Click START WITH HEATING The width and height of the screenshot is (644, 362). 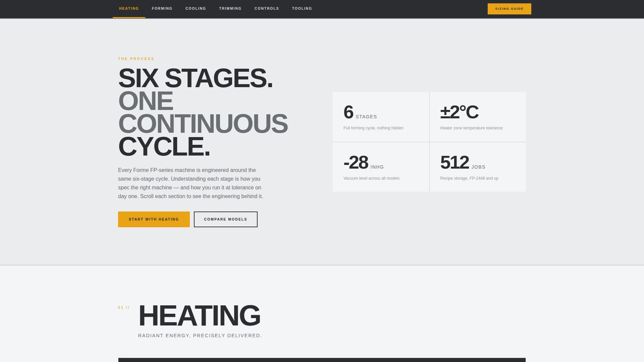point(153,219)
